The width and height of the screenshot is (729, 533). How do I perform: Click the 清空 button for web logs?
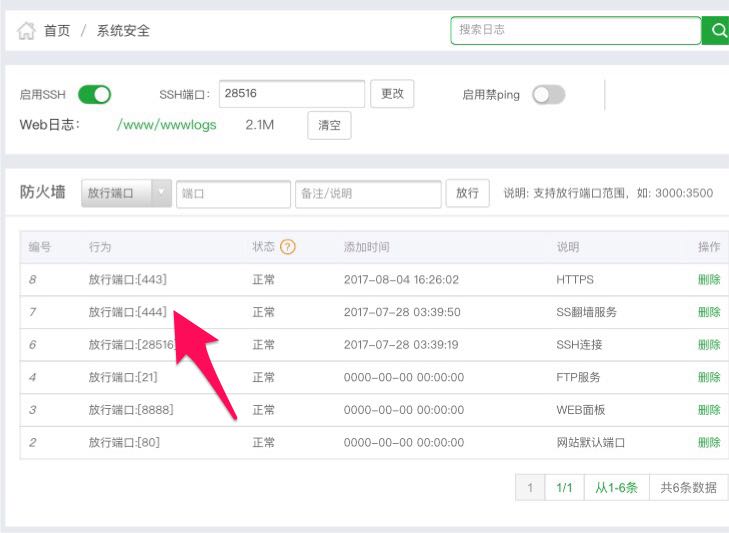pos(329,126)
